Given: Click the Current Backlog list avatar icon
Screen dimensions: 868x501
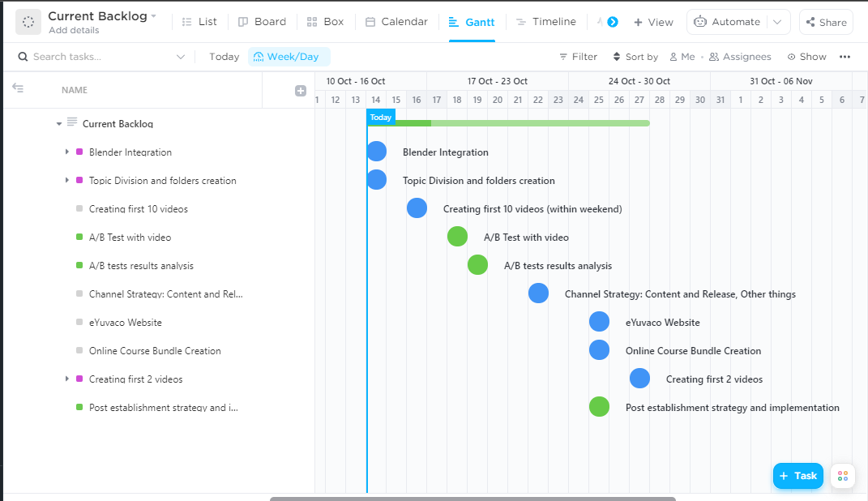Looking at the screenshot, I should pyautogui.click(x=28, y=22).
